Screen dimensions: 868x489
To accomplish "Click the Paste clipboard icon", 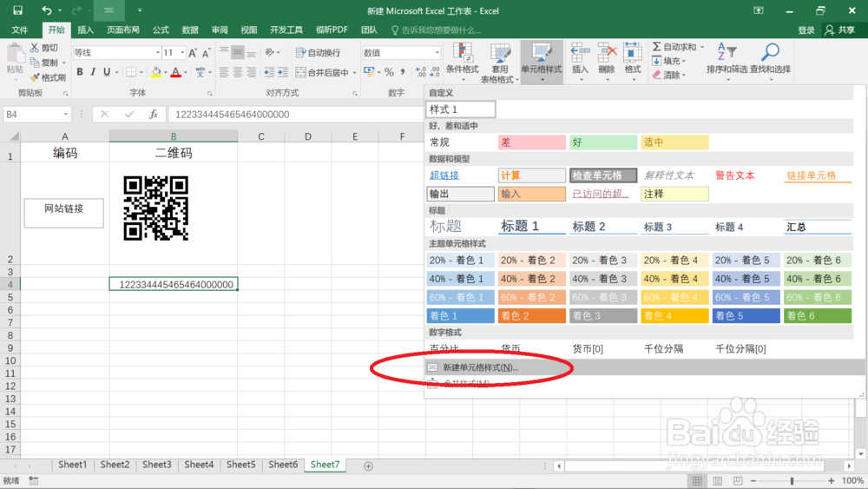I will [15, 54].
